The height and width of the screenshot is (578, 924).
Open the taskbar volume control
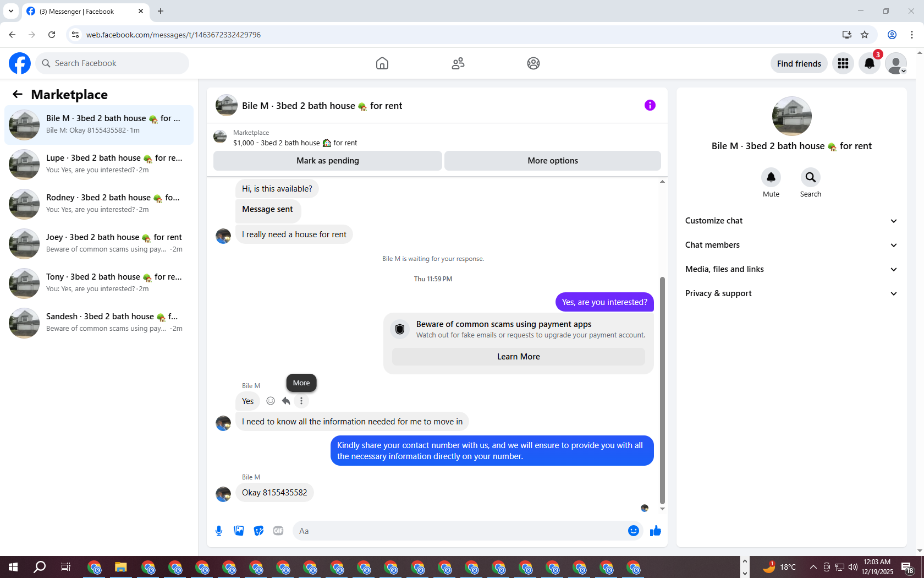click(853, 567)
